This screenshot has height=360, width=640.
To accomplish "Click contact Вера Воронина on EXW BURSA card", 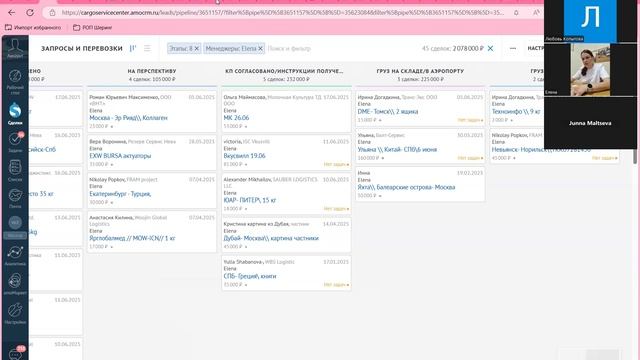I will click(108, 142).
